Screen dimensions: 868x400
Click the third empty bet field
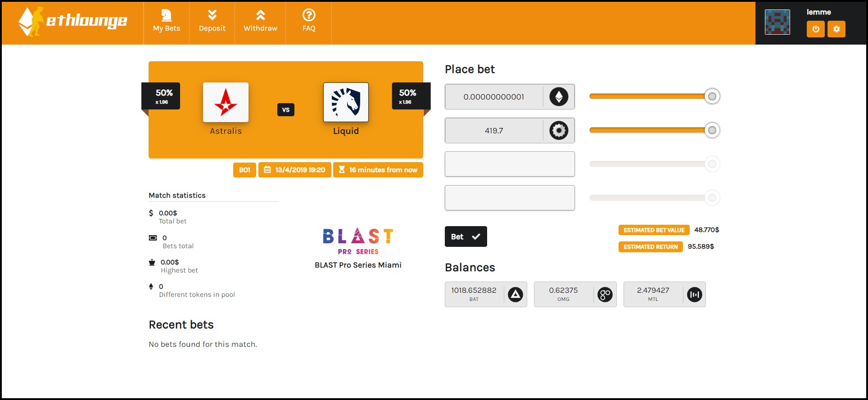(510, 164)
